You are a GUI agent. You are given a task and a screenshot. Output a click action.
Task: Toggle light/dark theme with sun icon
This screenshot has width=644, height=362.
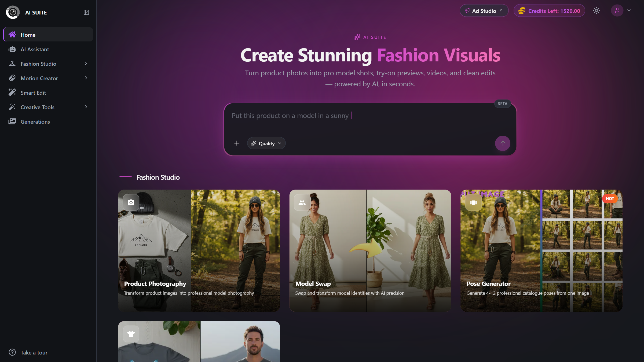[x=597, y=10]
